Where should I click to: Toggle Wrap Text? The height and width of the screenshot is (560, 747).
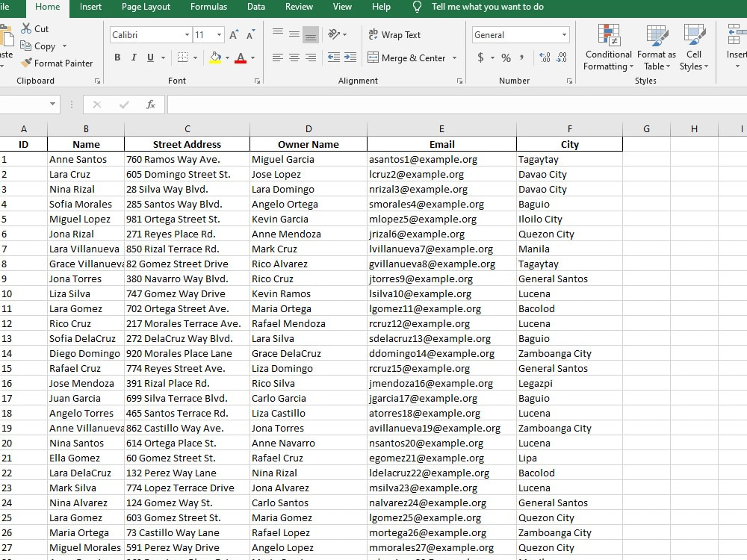394,35
